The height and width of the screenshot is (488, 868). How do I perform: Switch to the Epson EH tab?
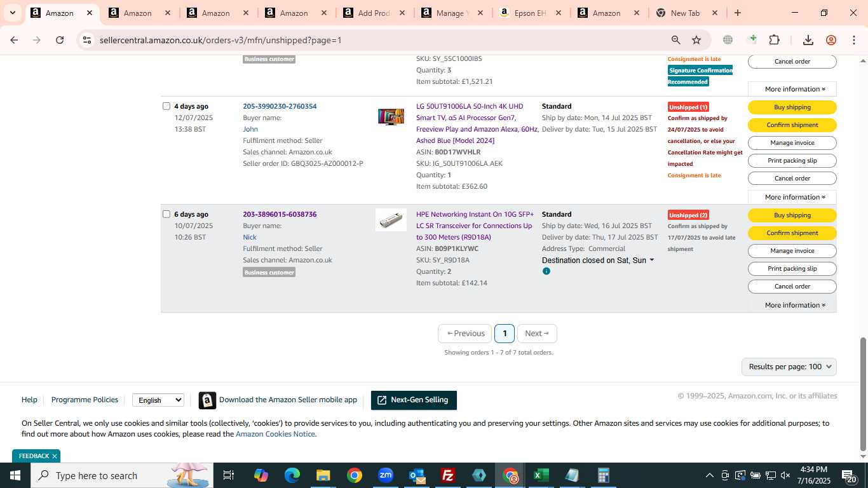tap(531, 13)
